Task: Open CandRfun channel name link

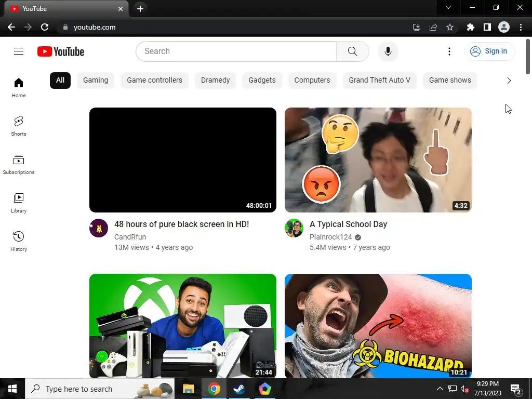Action: [130, 237]
